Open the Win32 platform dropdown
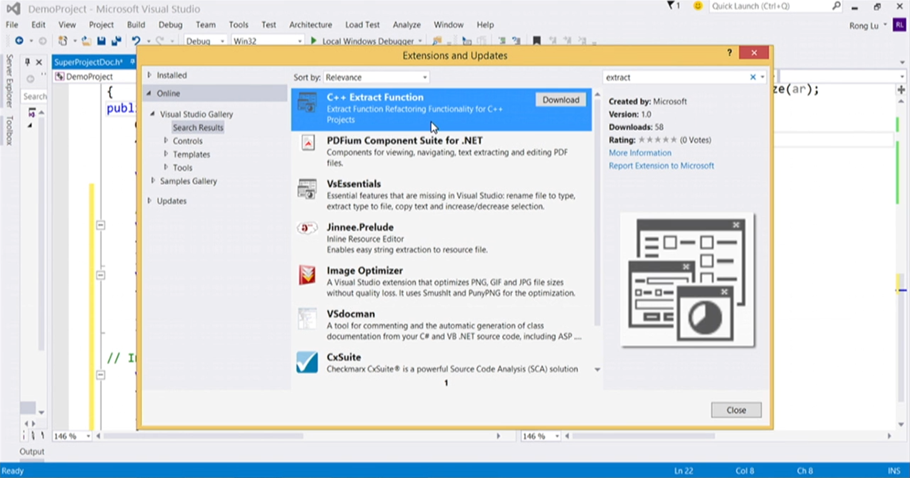This screenshot has height=478, width=910. [x=267, y=41]
